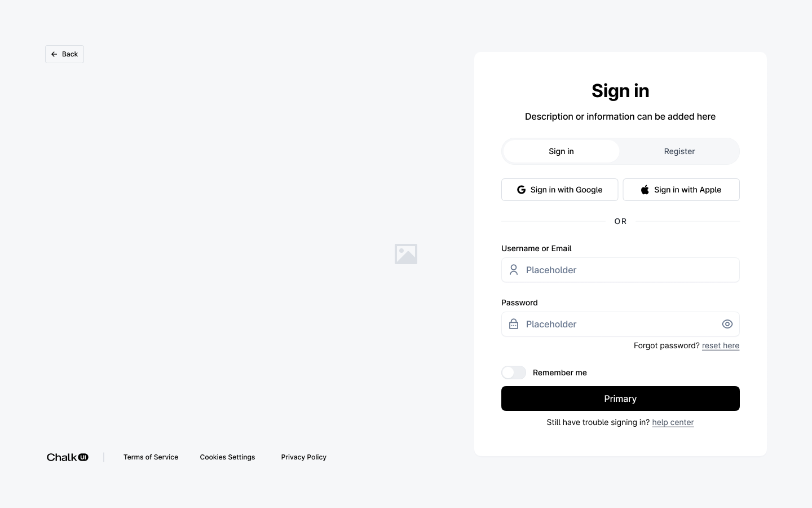Open the Terms of Service page
Screen dimensions: 812x508
point(151,457)
